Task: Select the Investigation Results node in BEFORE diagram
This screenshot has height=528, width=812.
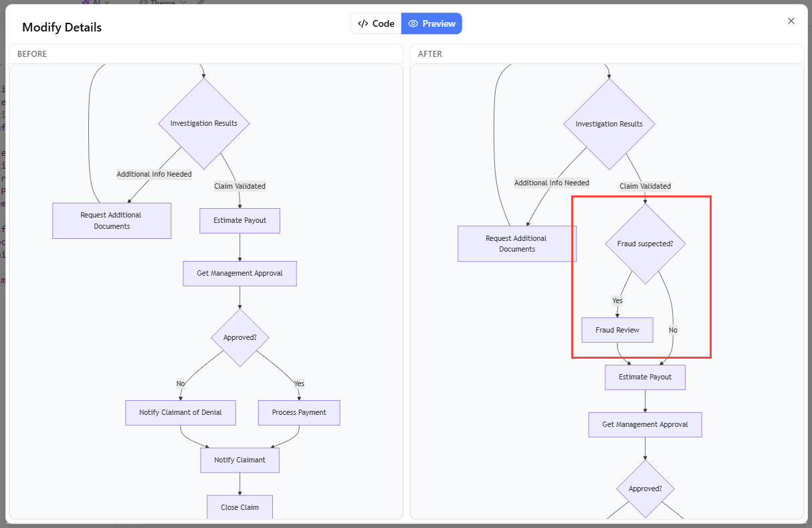Action: tap(203, 123)
